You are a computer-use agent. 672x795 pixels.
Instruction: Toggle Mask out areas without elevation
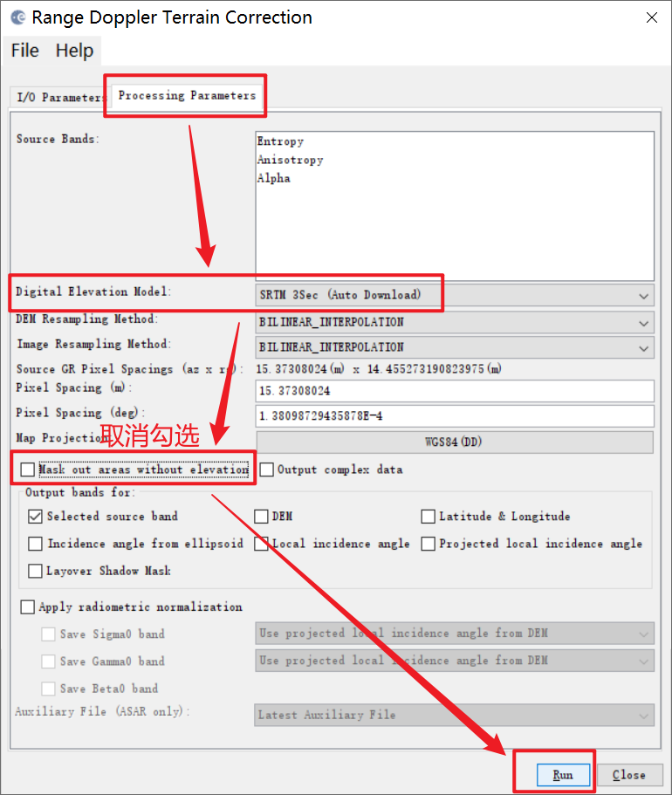(x=27, y=469)
